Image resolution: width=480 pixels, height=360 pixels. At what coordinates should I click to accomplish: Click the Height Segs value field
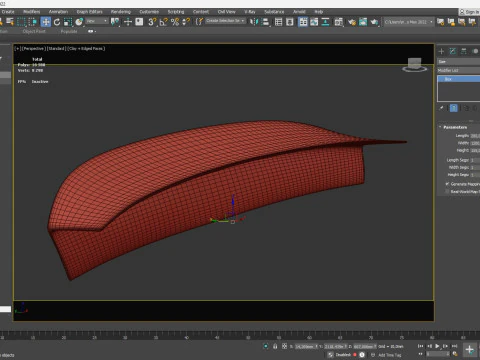pos(475,175)
